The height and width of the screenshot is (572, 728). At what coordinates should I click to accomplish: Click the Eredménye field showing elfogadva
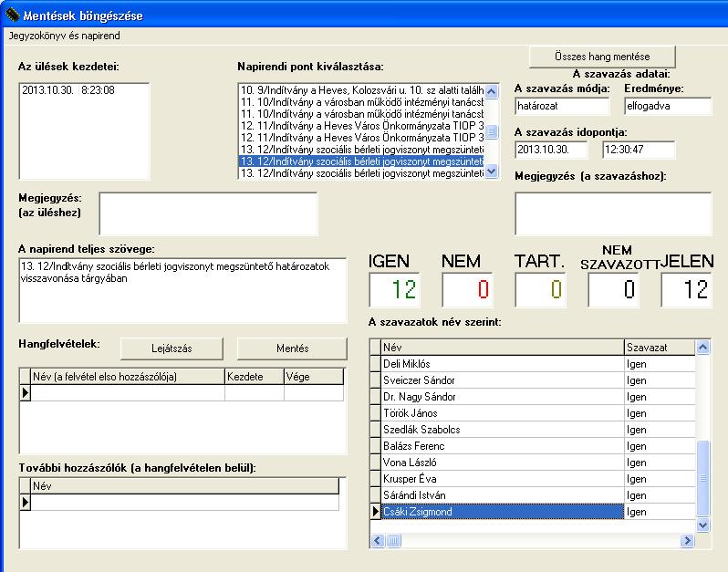668,106
